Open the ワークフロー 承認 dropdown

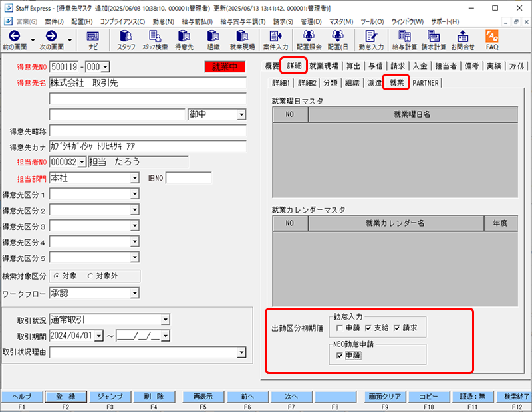point(135,293)
